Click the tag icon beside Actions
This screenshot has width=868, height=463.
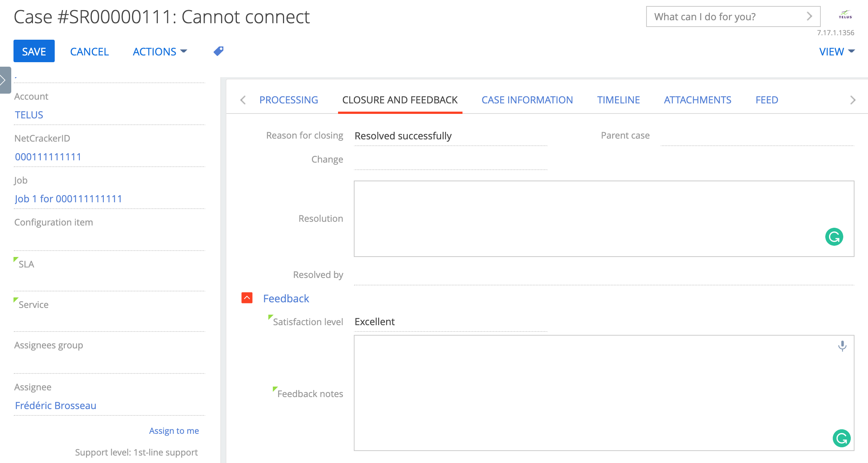point(218,51)
